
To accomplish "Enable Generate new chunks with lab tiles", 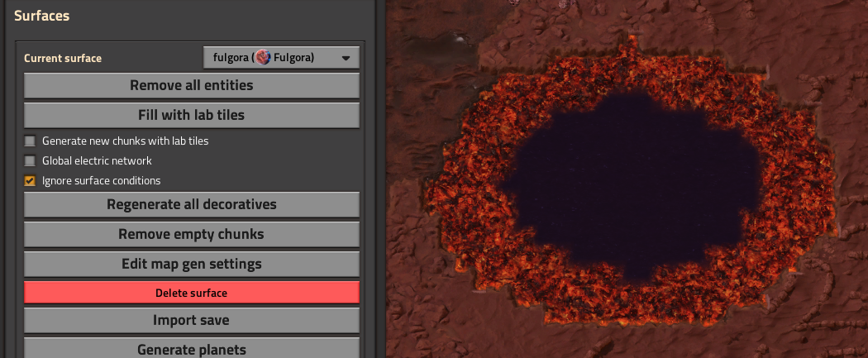I will click(30, 141).
